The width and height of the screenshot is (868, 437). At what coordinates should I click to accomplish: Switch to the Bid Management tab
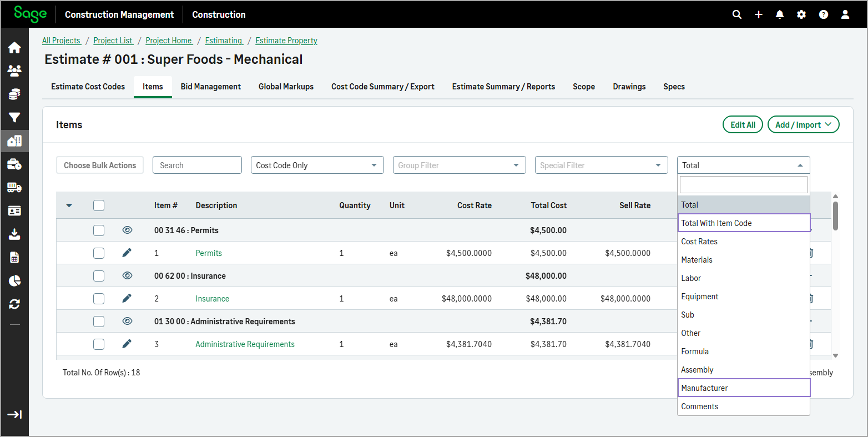[x=210, y=87]
